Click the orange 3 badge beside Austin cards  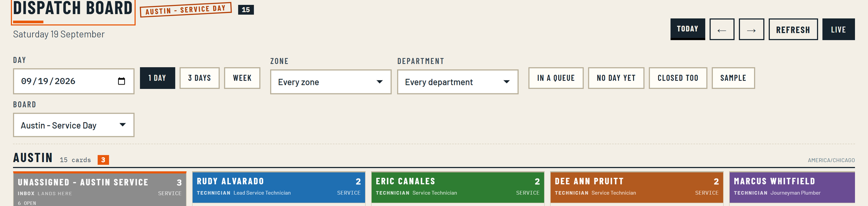103,160
